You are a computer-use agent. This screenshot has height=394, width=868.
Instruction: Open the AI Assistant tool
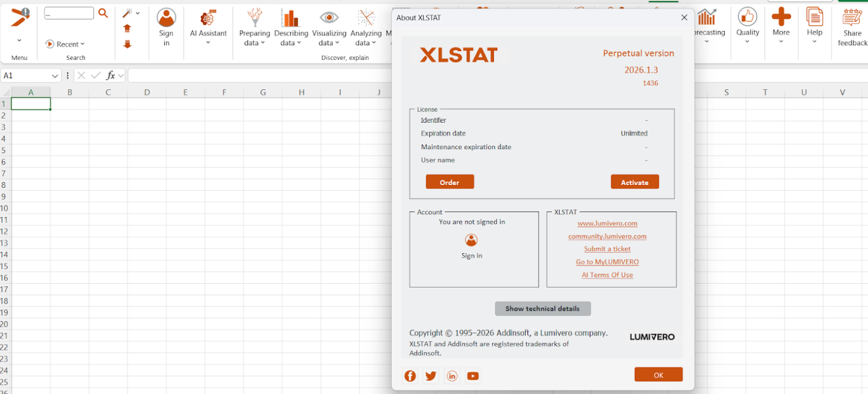(x=208, y=23)
